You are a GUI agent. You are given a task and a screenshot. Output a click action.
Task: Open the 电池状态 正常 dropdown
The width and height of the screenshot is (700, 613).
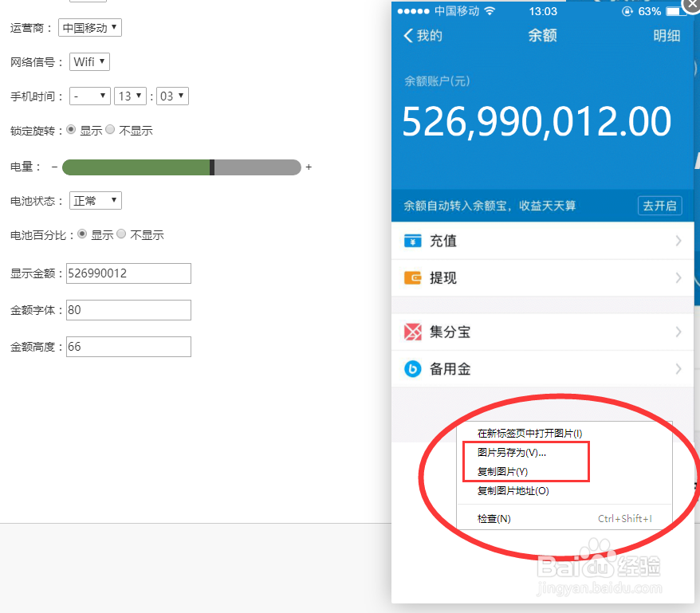click(x=96, y=200)
